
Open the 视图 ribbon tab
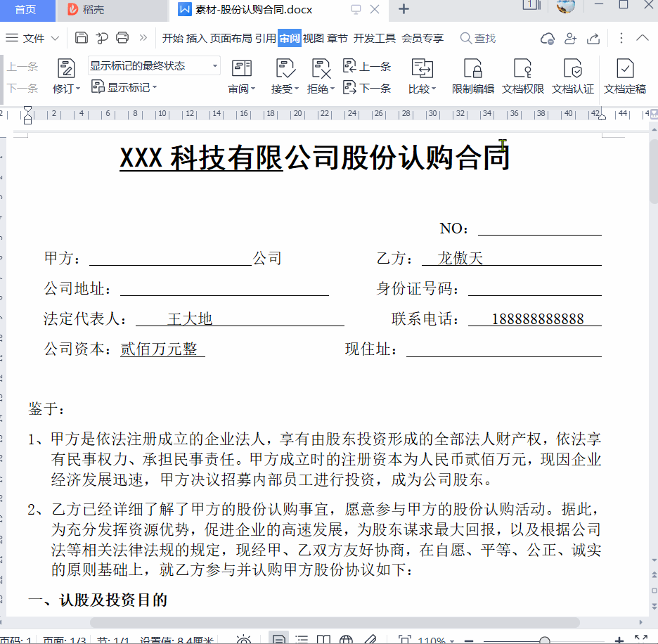[313, 38]
